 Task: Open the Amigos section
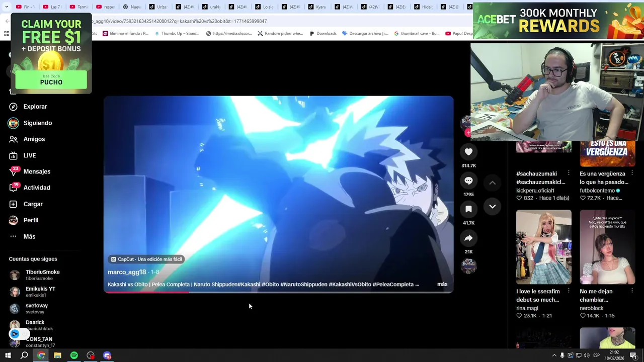tap(28, 139)
